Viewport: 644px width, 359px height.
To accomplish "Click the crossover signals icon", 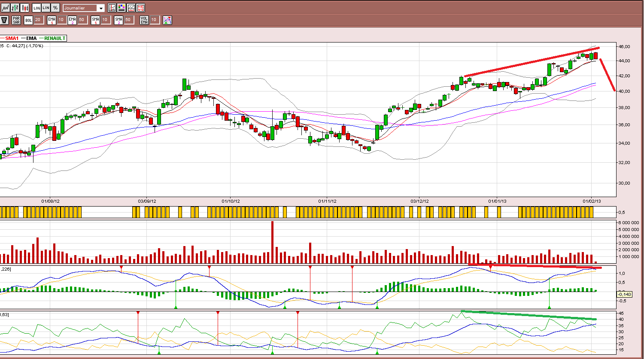I will (167, 20).
